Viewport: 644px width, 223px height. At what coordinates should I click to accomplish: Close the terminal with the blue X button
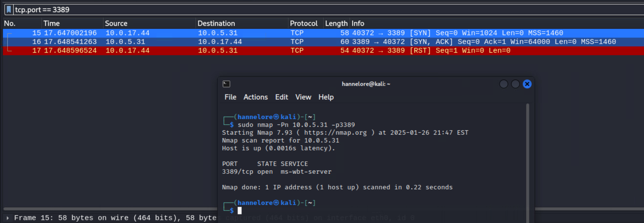[x=527, y=84]
